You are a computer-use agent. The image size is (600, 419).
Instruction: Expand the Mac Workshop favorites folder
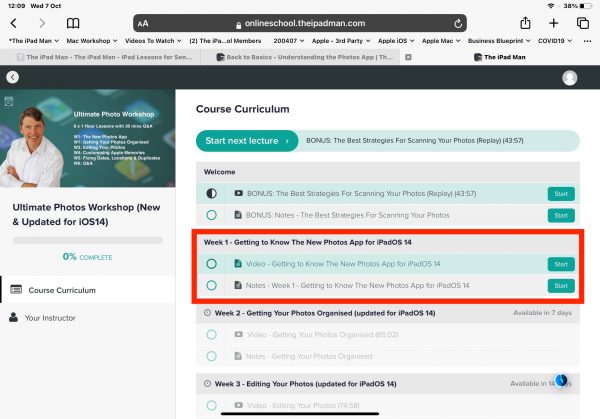[x=92, y=41]
